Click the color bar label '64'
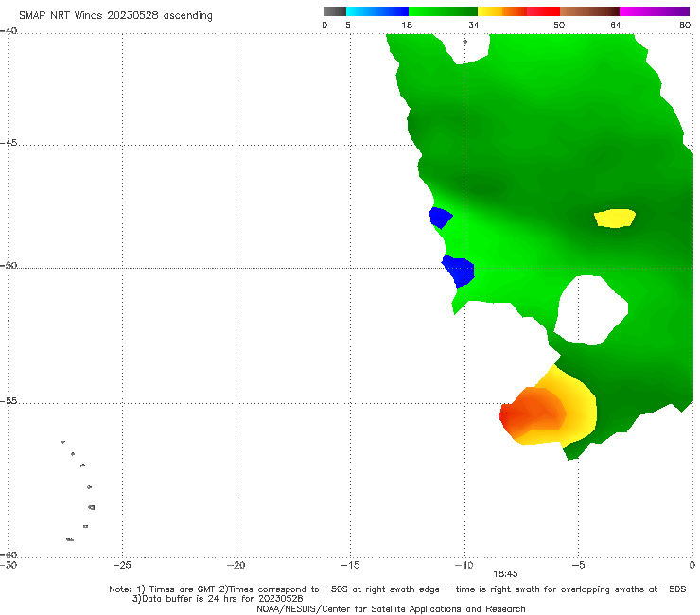Screen dimensions: 700x615 616,25
